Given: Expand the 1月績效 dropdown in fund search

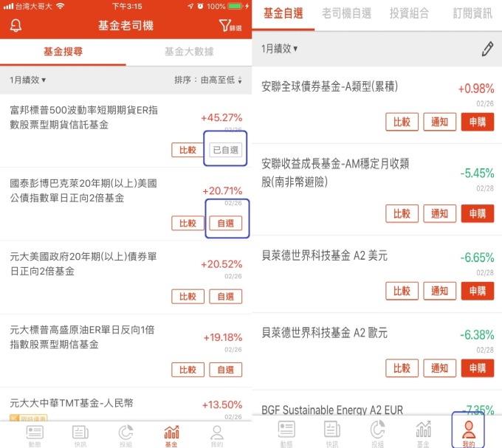Looking at the screenshot, I should (28, 80).
